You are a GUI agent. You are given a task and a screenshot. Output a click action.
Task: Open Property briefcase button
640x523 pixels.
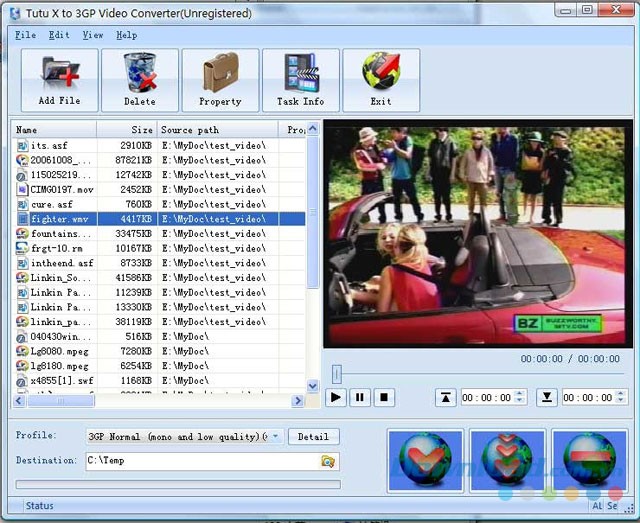[220, 80]
